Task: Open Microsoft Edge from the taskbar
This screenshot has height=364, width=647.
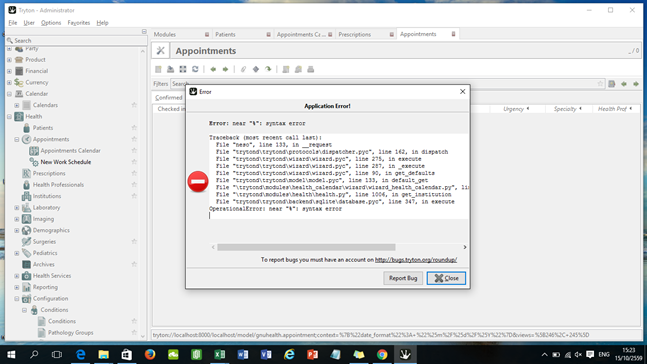Action: (x=80, y=355)
